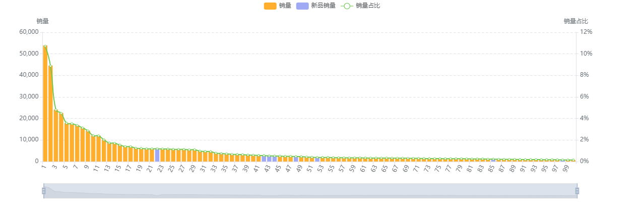The image size is (644, 202).
Task: Click the 10,000 label on the left axis
Action: [29, 140]
